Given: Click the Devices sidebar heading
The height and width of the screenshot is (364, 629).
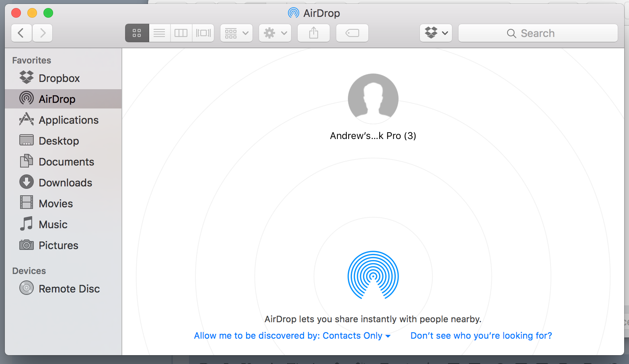Looking at the screenshot, I should [29, 271].
